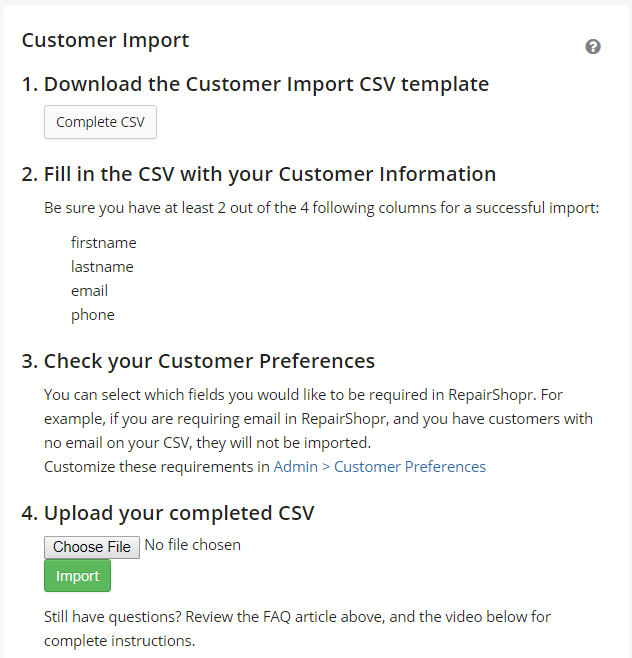Select the step 1 Download template heading
The width and height of the screenshot is (632, 658).
pyautogui.click(x=255, y=84)
